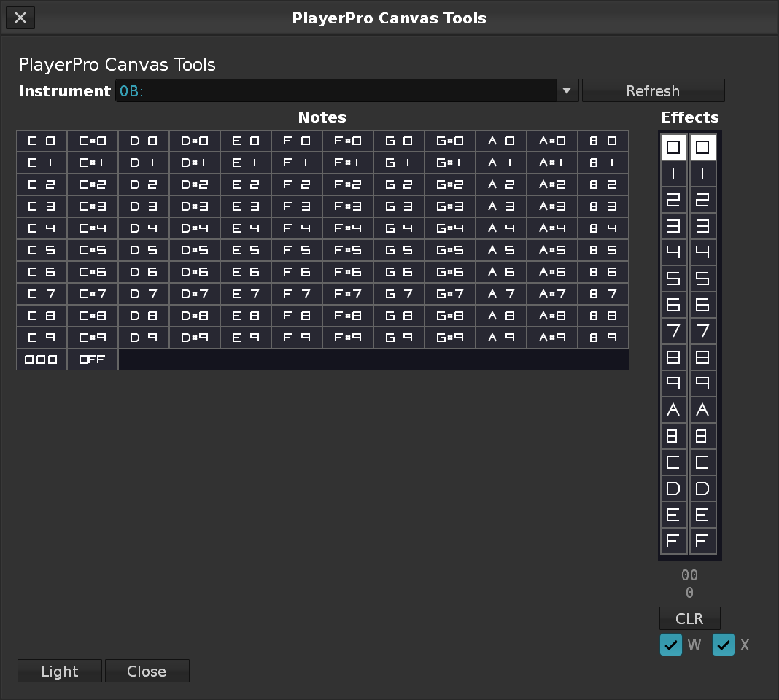Click the Instrument field showing 0B:

(x=346, y=91)
